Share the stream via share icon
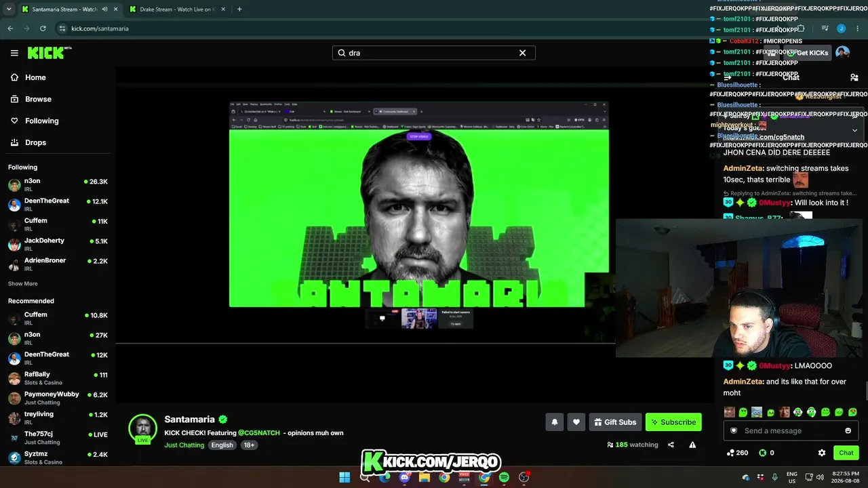The image size is (868, 488). click(671, 445)
